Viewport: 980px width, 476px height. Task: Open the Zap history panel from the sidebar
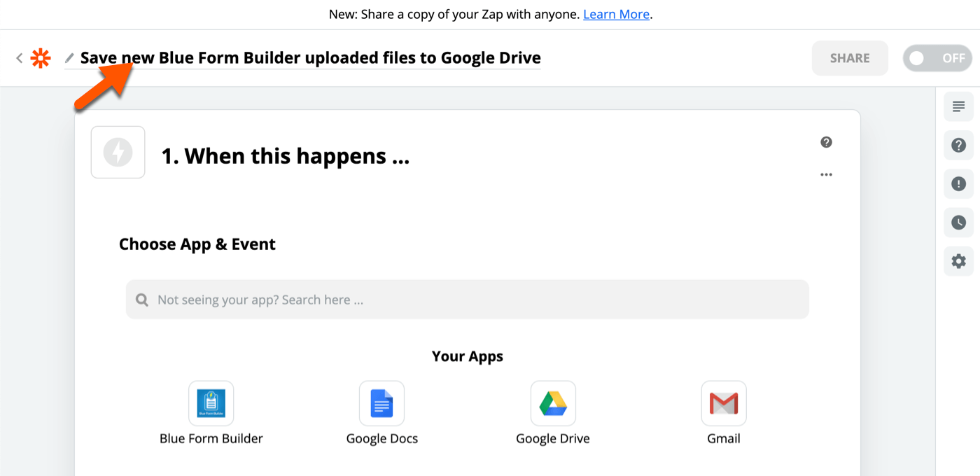pyautogui.click(x=958, y=223)
